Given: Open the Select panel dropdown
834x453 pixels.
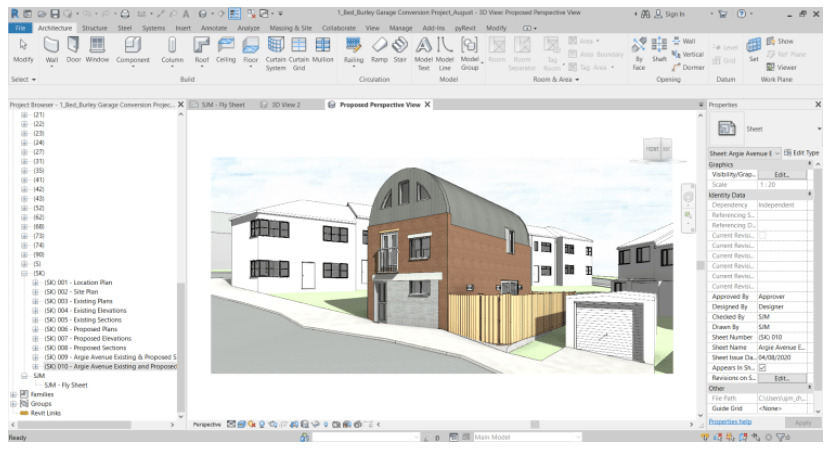Looking at the screenshot, I should coord(23,79).
